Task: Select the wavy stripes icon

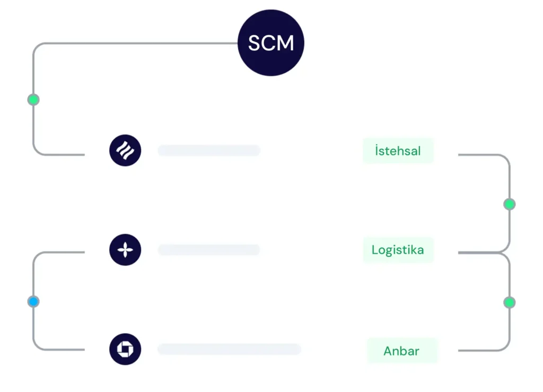Action: click(125, 150)
